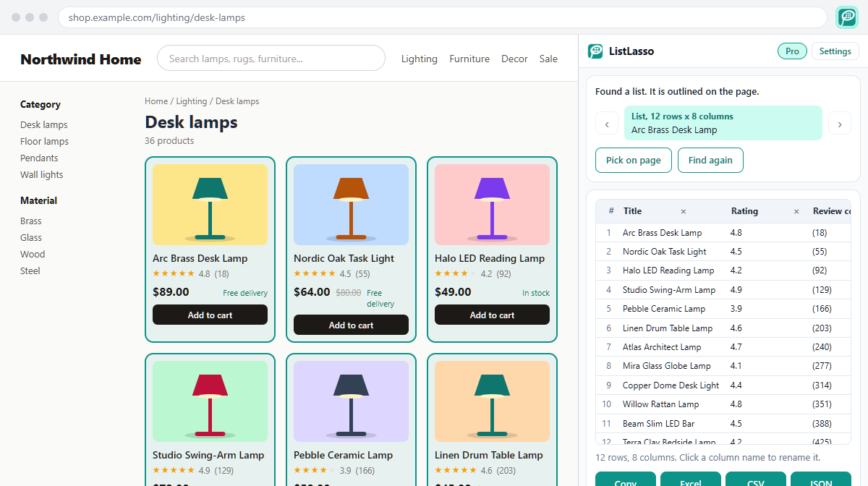Remove the Title column with its x icon
Viewport: 868px width, 486px height.
(x=684, y=211)
